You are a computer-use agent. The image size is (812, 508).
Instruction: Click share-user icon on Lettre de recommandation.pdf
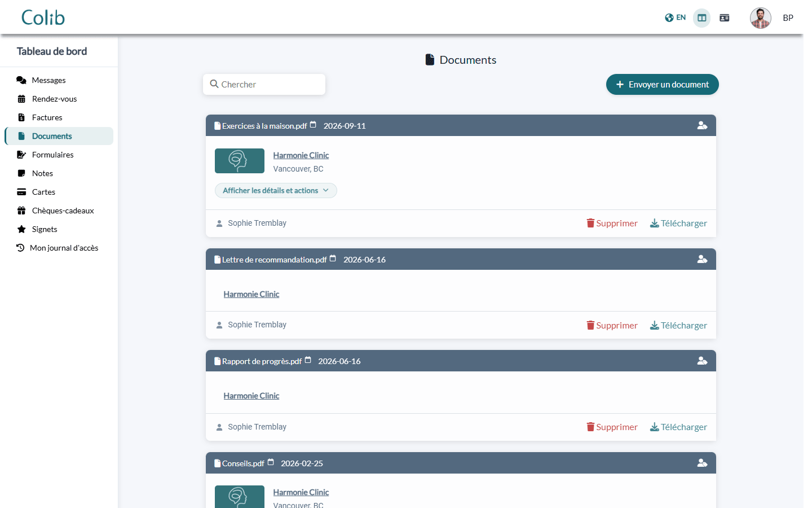coord(702,259)
